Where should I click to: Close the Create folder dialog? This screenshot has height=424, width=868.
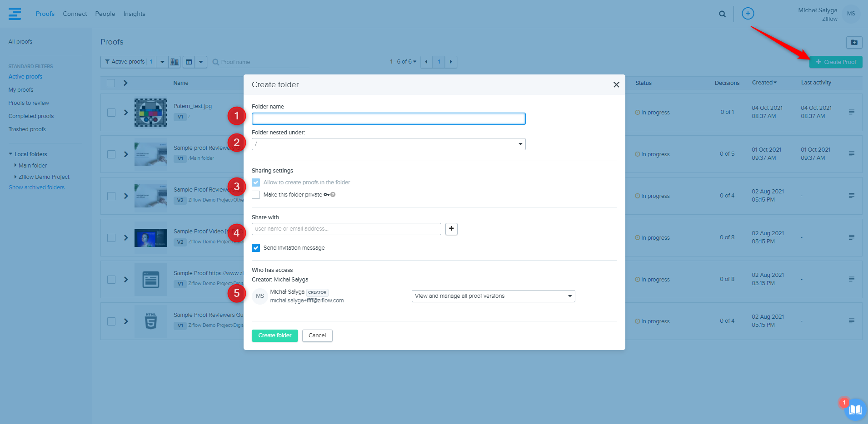(616, 85)
